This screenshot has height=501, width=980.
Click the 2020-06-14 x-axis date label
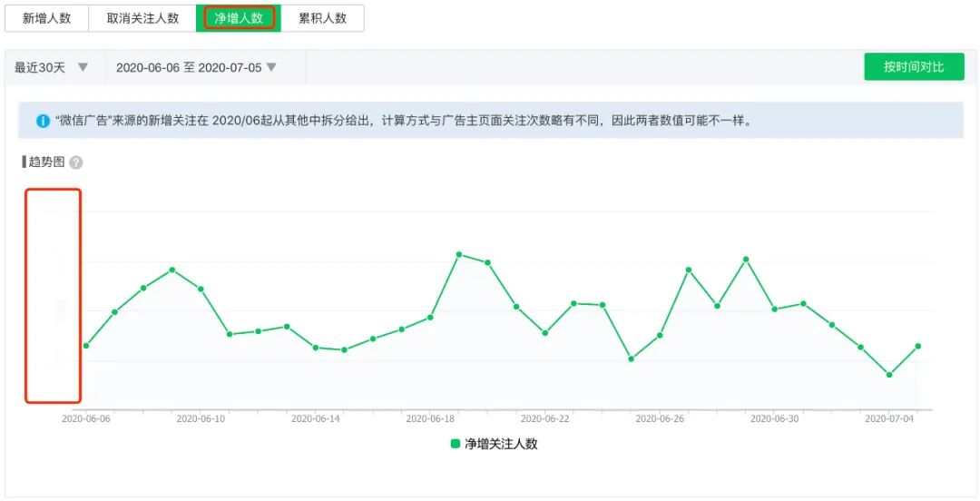[x=315, y=419]
